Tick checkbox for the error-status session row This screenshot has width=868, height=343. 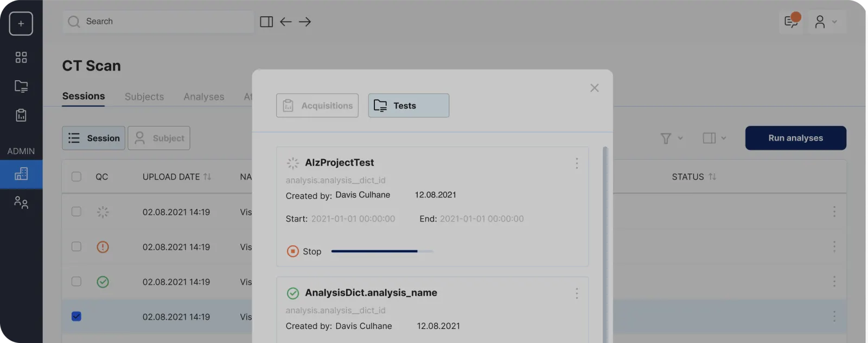(76, 247)
